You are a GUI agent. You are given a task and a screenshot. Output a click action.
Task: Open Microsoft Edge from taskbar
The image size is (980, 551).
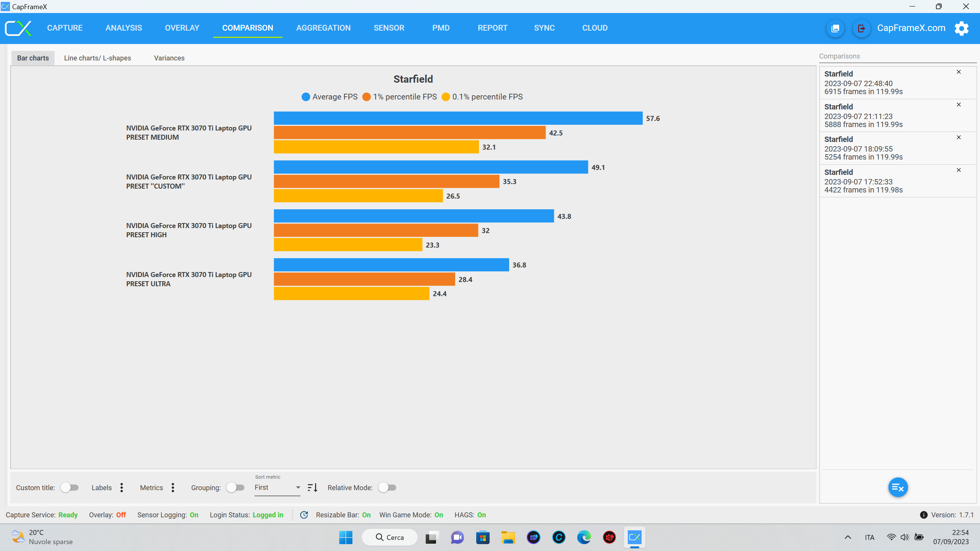pyautogui.click(x=584, y=538)
